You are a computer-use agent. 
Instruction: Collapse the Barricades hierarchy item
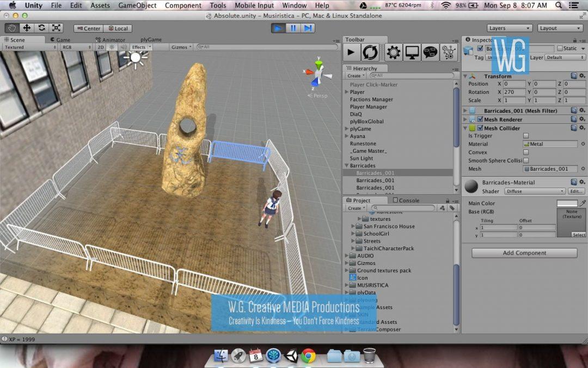(x=346, y=166)
